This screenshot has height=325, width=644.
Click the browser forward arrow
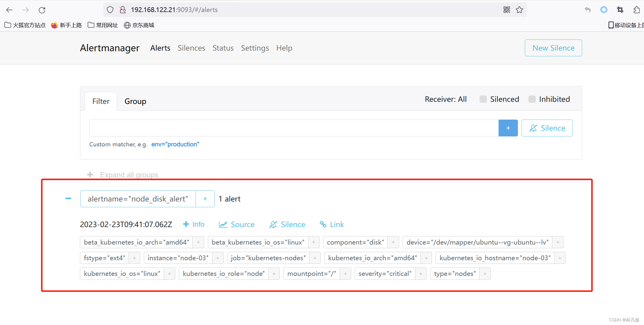point(26,10)
